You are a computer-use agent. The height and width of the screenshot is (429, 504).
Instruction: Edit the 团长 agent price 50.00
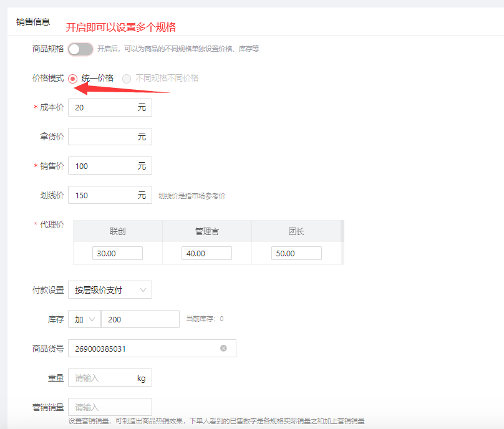(296, 253)
